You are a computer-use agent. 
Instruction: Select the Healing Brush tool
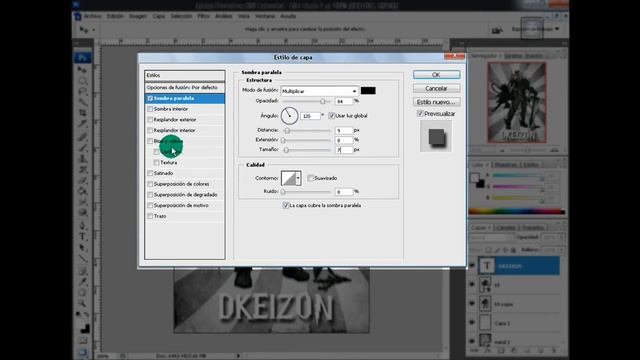(x=82, y=137)
